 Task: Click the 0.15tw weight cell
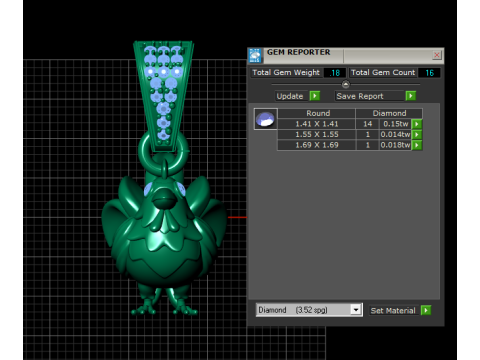[395, 124]
